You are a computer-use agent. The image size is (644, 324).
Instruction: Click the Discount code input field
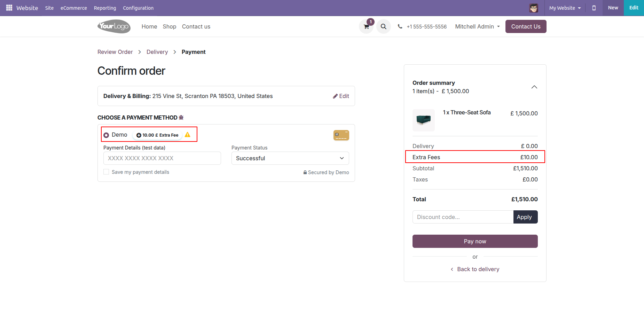click(463, 217)
